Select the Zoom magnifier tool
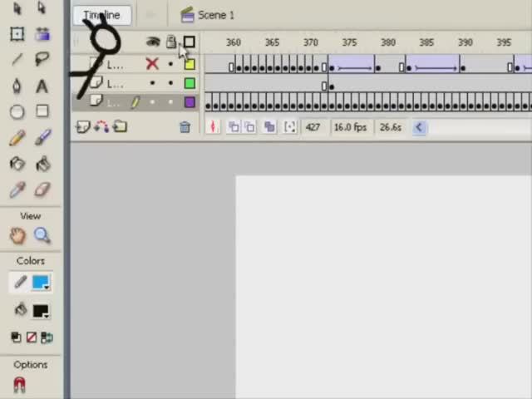 point(42,235)
